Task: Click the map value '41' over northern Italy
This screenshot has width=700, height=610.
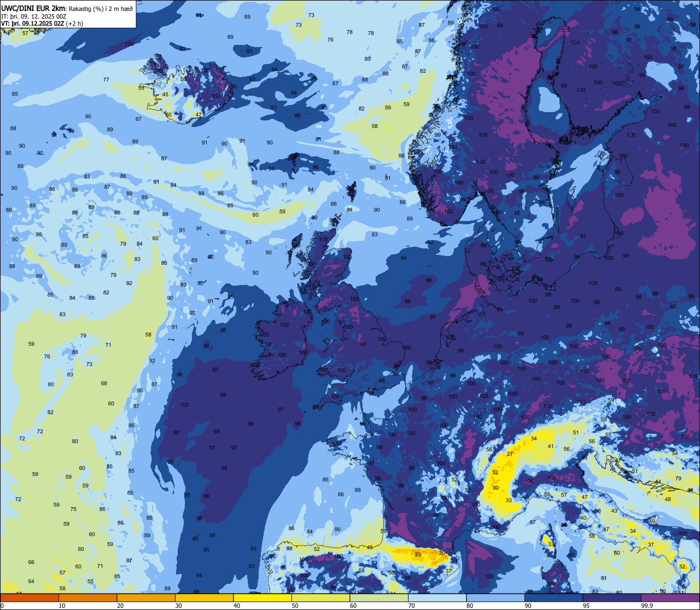Action: [551, 446]
